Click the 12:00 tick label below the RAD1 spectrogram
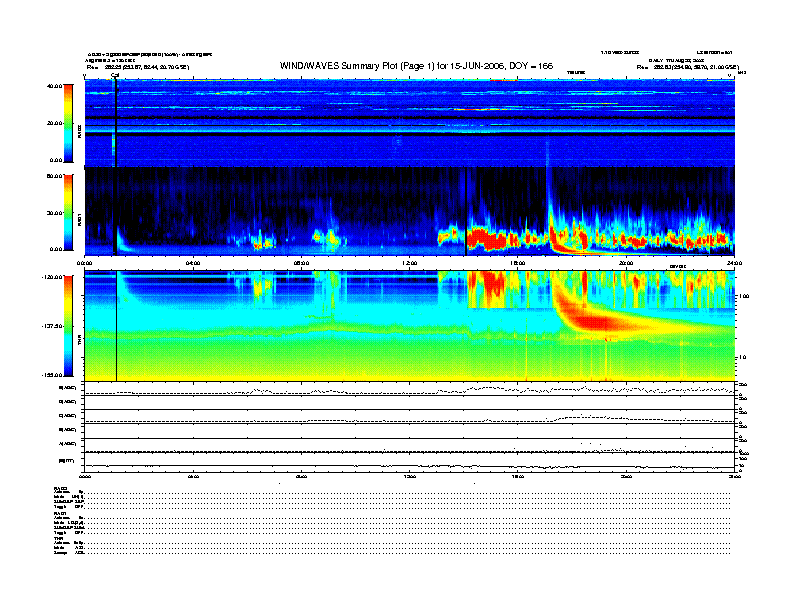Image resolution: width=792 pixels, height=612 pixels. coord(410,263)
